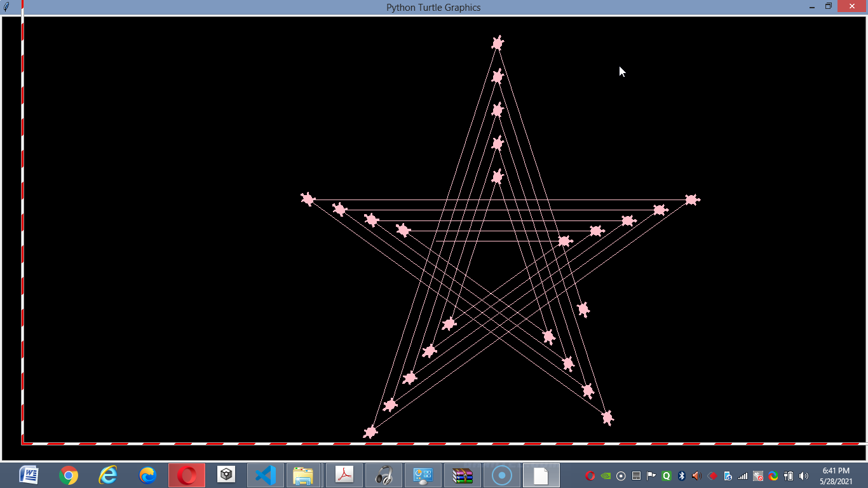868x488 pixels.
Task: Click the orange speaker audio manager tray icon
Action: 697,476
